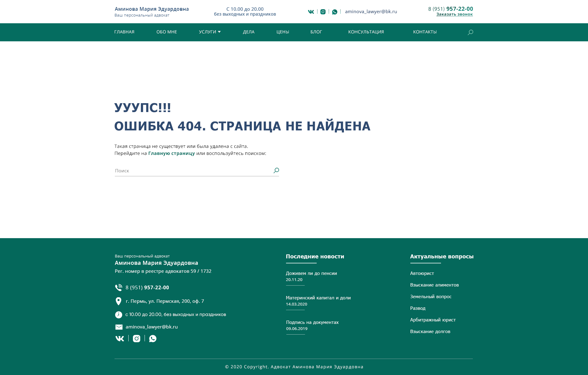Open VK icon in footer

(120, 339)
